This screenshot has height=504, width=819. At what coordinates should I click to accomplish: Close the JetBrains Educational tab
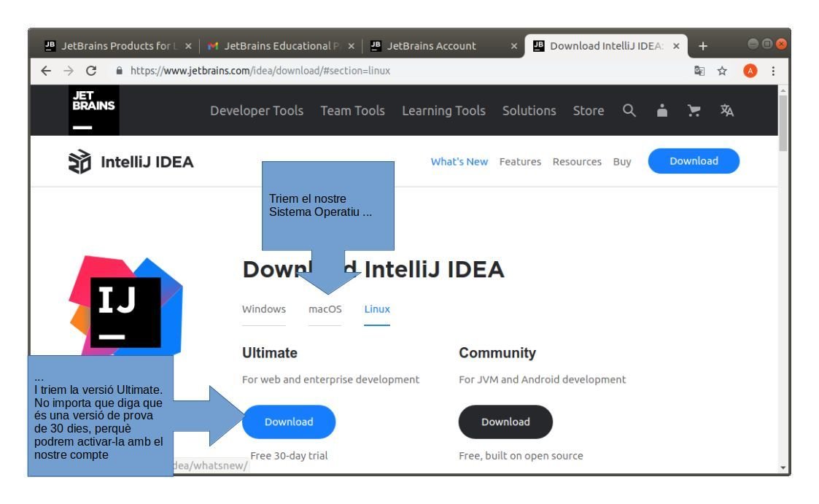[x=351, y=46]
